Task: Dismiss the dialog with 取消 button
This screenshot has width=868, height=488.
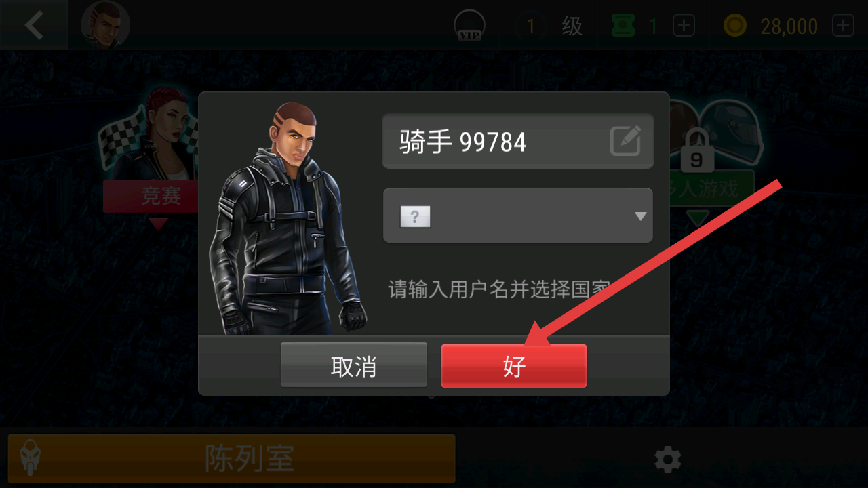Action: point(354,366)
